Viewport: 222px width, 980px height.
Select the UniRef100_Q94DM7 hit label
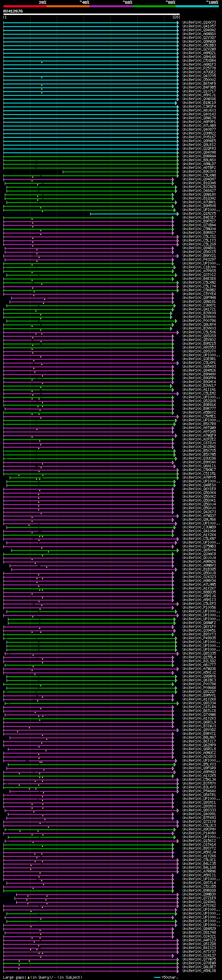pyautogui.click(x=199, y=179)
